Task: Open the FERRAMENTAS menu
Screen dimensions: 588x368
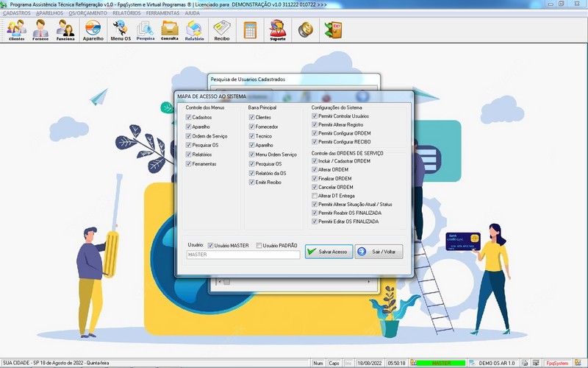Action: click(x=162, y=13)
